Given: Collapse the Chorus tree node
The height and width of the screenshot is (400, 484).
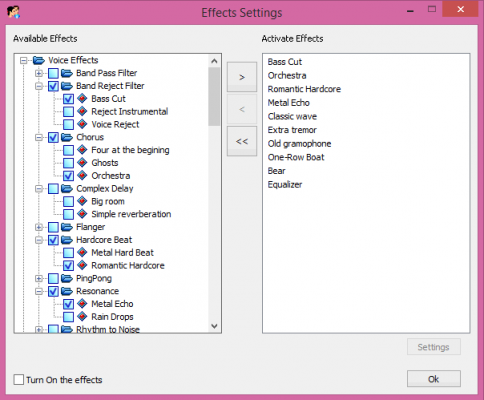Looking at the screenshot, I should (x=39, y=137).
